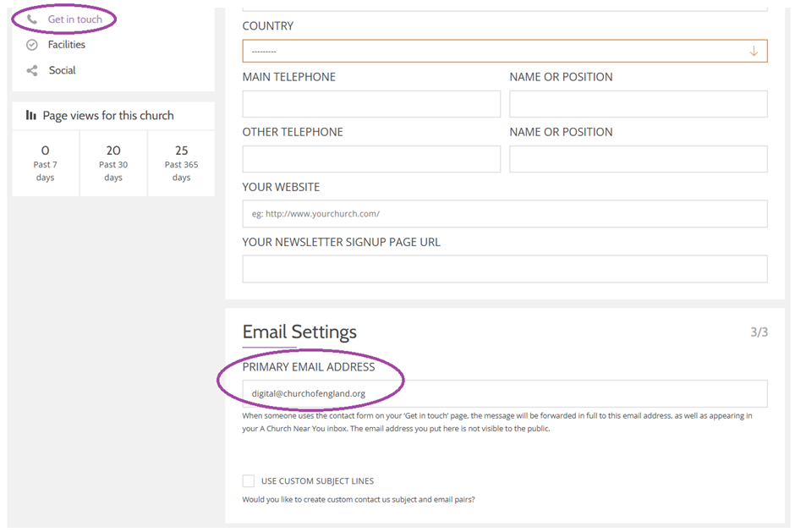Click the Name or Position field beside Other Telephone
The image size is (795, 532).
click(639, 159)
